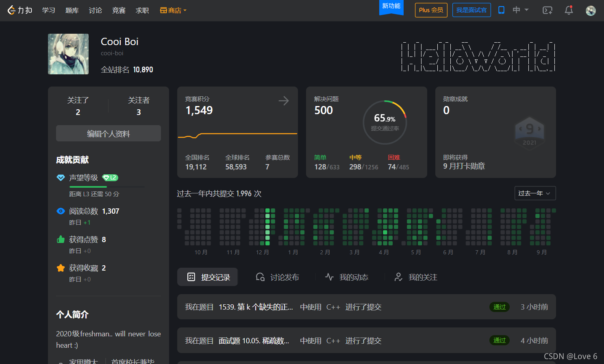Click the reading count eye icon
Image resolution: width=604 pixels, height=364 pixels.
pos(61,211)
